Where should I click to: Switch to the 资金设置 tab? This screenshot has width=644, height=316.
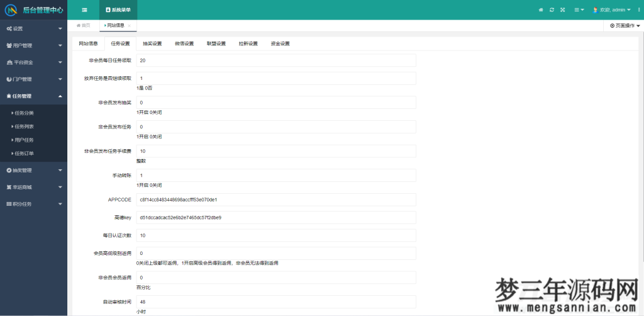tap(280, 43)
